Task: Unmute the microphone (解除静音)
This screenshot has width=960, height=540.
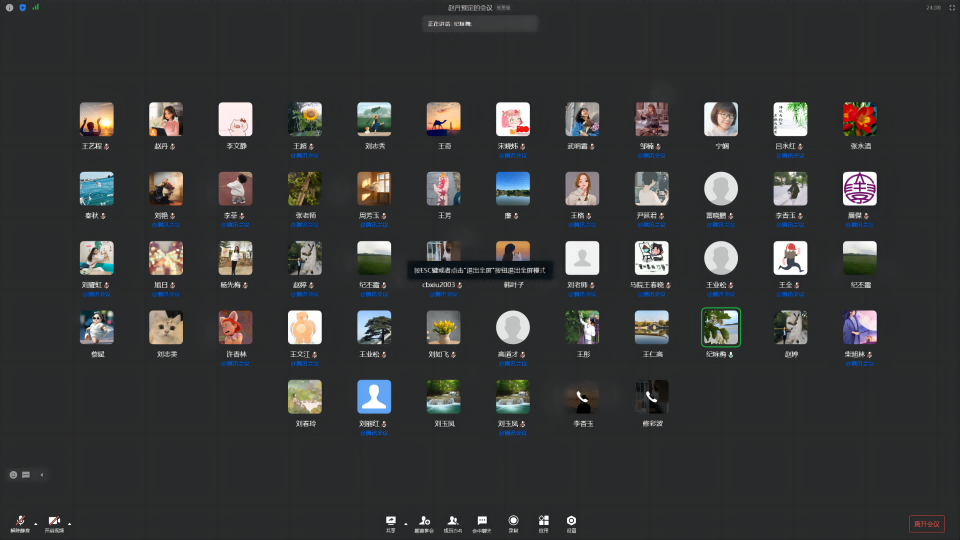Action: click(21, 521)
